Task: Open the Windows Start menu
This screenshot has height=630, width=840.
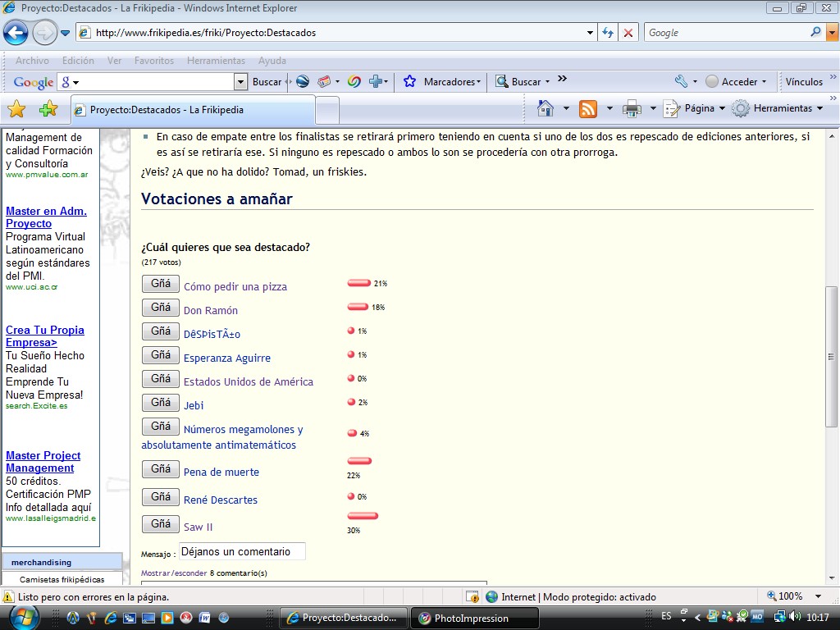Action: click(x=24, y=617)
